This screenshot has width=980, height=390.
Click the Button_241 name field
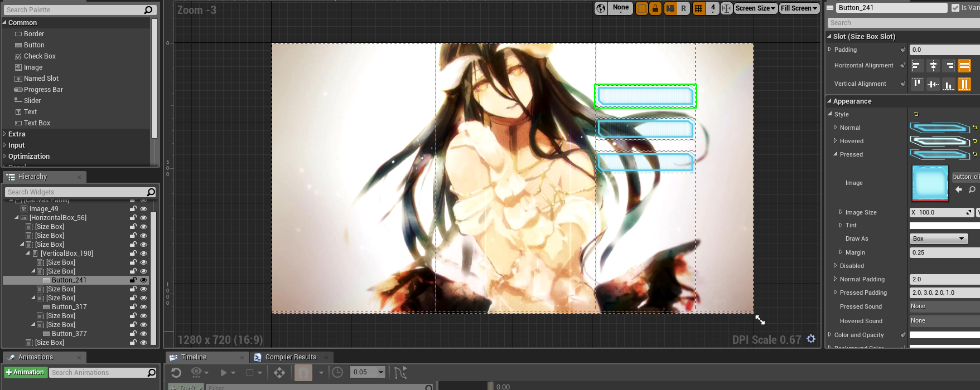[x=891, y=8]
